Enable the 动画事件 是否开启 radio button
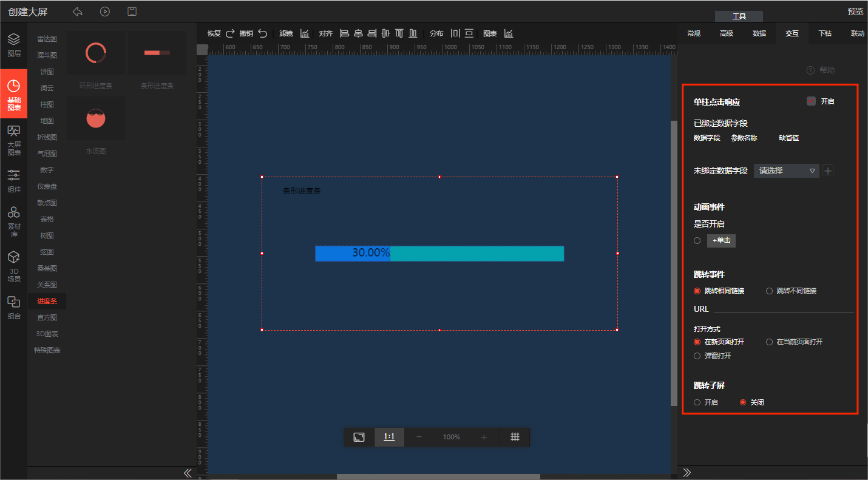868x480 pixels. point(697,241)
